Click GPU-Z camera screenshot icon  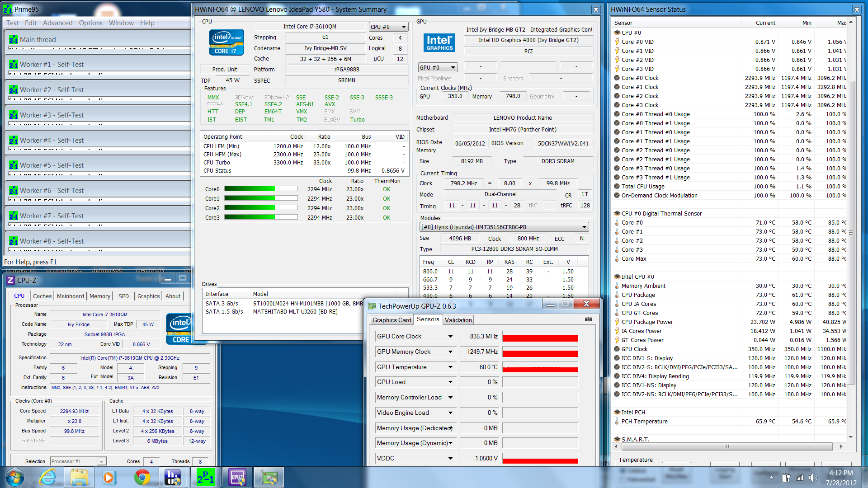[588, 319]
